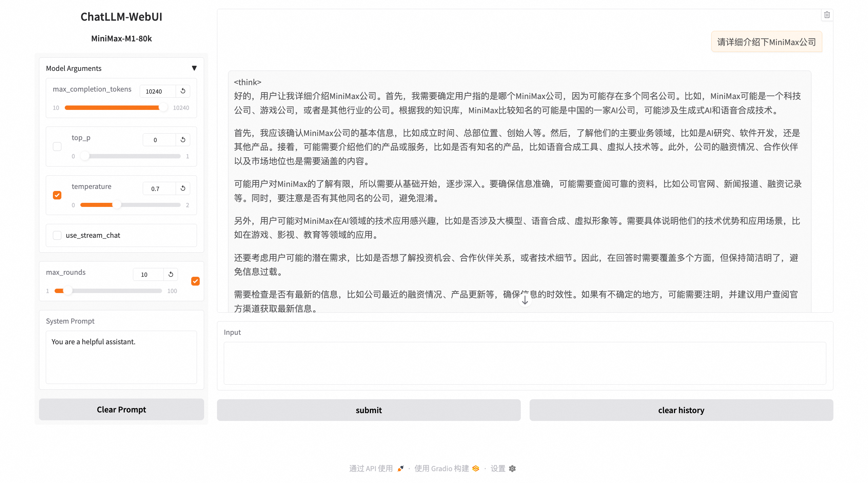868x483 pixels.
Task: Enable the top_p checkbox
Action: point(57,146)
